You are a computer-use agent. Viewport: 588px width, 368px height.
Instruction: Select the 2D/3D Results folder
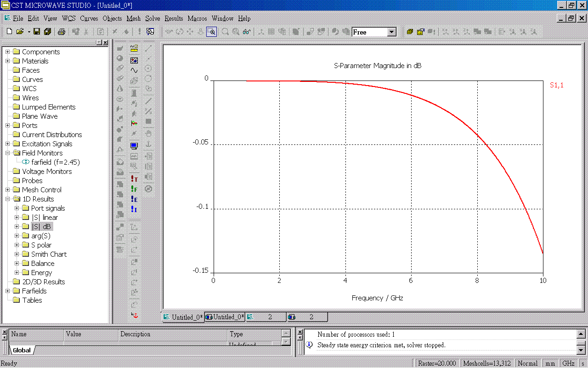point(44,282)
